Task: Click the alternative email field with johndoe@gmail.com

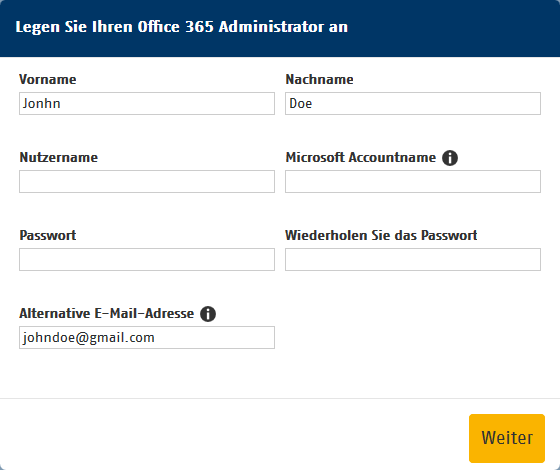Action: click(147, 338)
